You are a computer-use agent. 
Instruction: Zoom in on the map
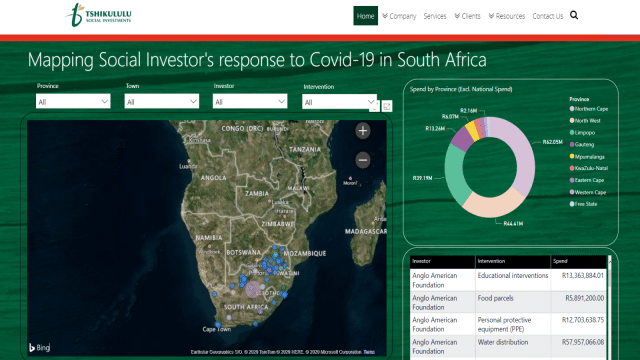tap(362, 131)
